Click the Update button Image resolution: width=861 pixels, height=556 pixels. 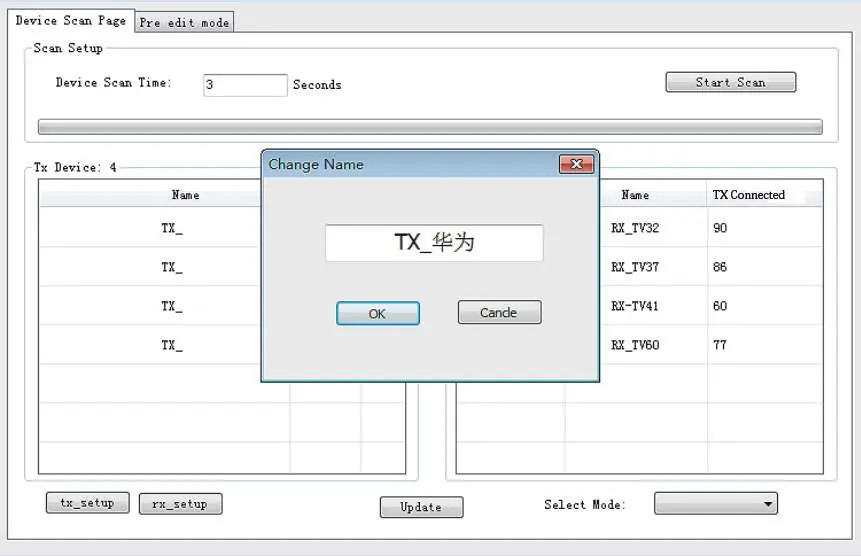[421, 507]
